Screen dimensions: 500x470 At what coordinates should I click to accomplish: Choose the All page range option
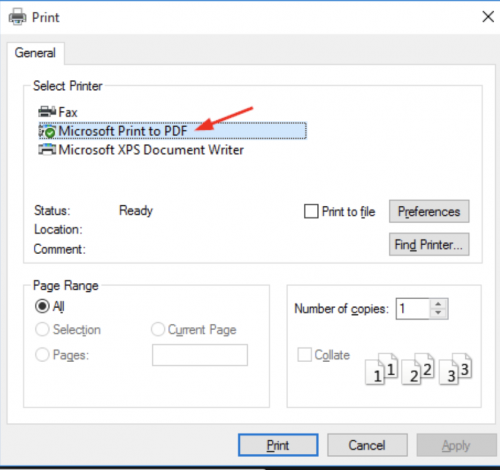point(42,306)
